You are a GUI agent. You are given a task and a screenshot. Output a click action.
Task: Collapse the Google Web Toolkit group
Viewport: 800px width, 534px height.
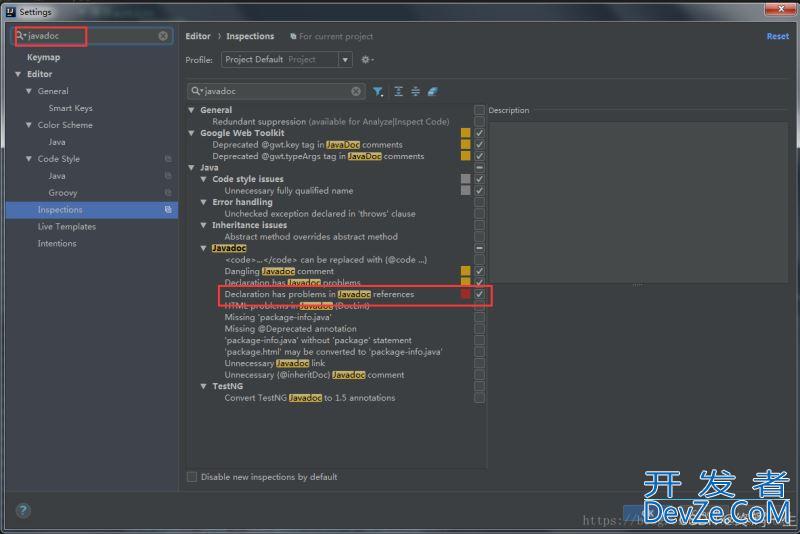coord(191,133)
